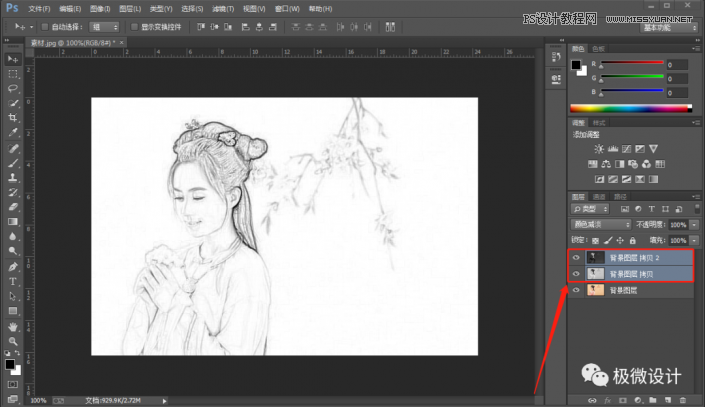Open the blend mode dropdown 颜色减淡
The width and height of the screenshot is (705, 407).
[x=600, y=225]
